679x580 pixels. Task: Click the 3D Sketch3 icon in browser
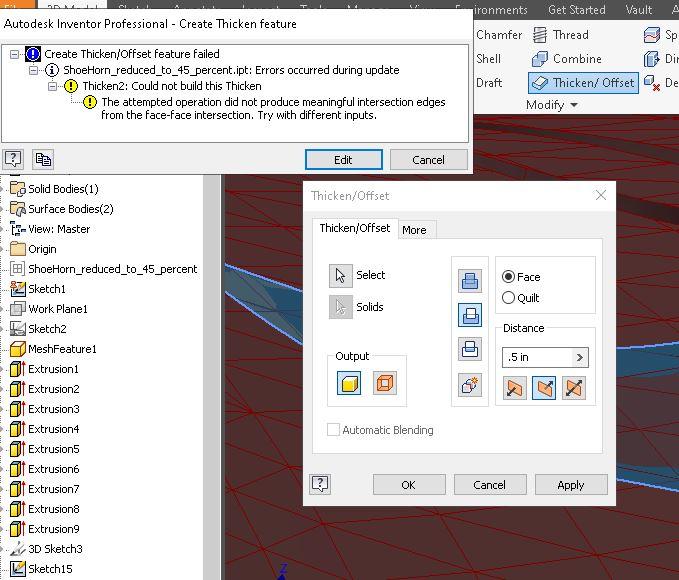[x=17, y=549]
